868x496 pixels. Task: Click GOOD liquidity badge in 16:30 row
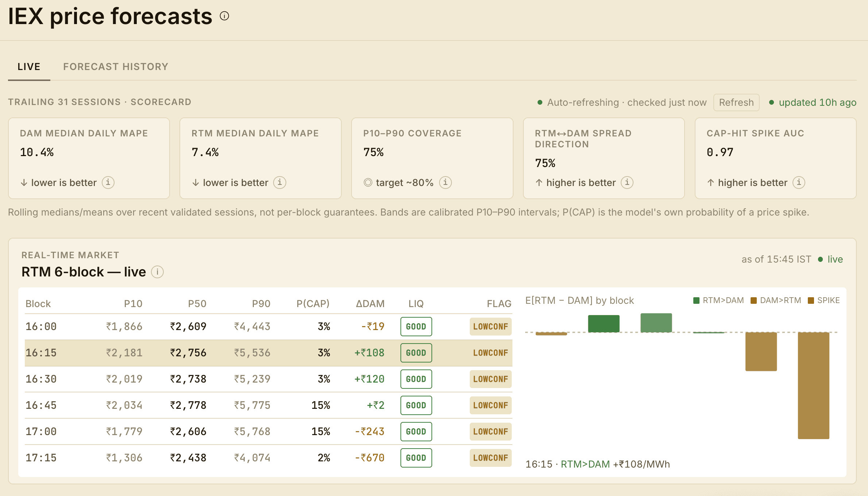point(416,379)
